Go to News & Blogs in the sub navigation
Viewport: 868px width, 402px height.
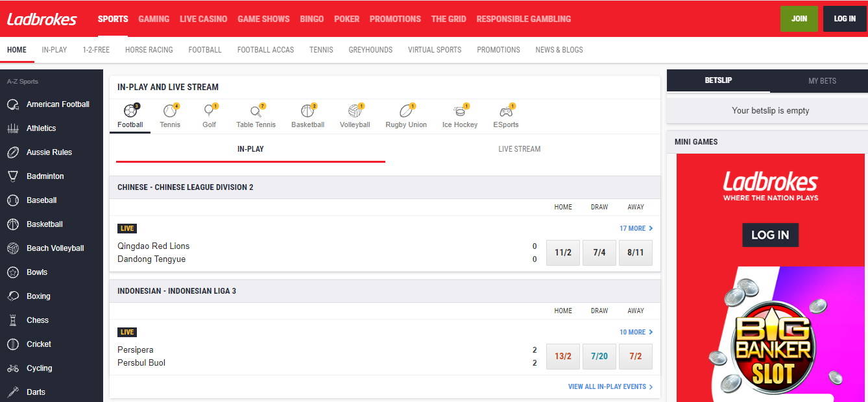pyautogui.click(x=559, y=50)
